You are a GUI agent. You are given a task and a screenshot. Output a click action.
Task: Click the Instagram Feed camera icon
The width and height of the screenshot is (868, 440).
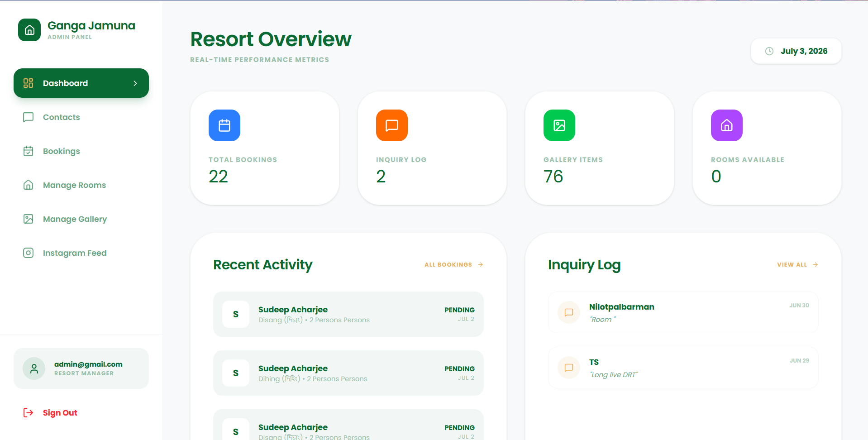(x=28, y=253)
